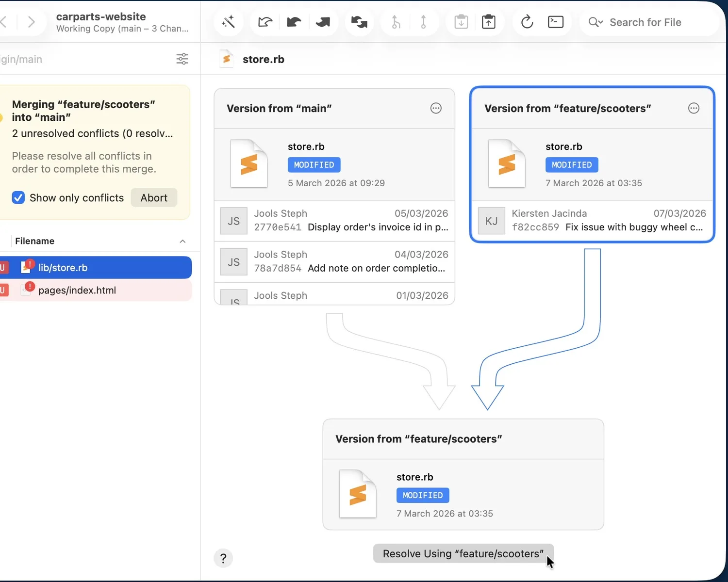Open the Quick Actions magic wand
The width and height of the screenshot is (728, 582).
(x=228, y=22)
